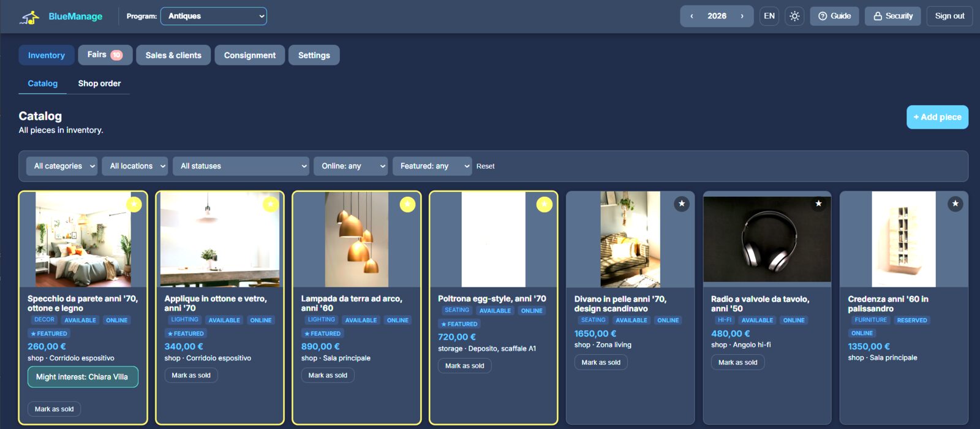Viewport: 980px width, 429px height.
Task: Open the All statuses filter
Action: 241,166
